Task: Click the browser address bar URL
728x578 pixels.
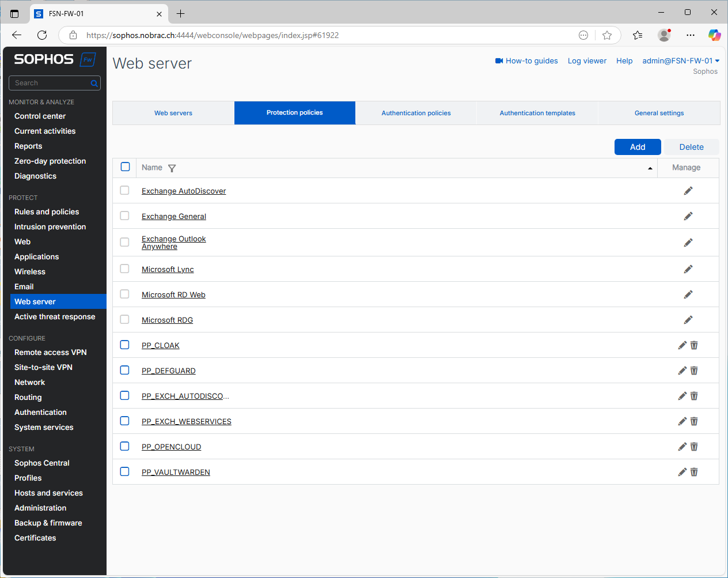Action: [213, 35]
